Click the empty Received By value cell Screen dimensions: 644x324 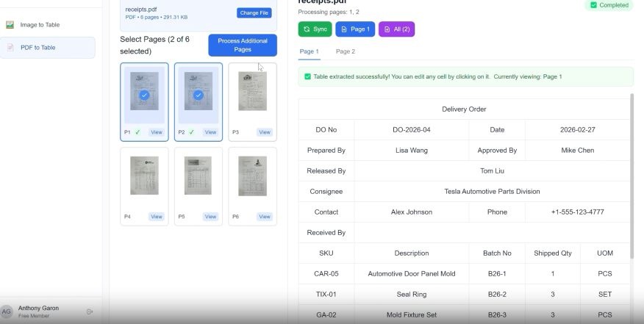pos(492,232)
